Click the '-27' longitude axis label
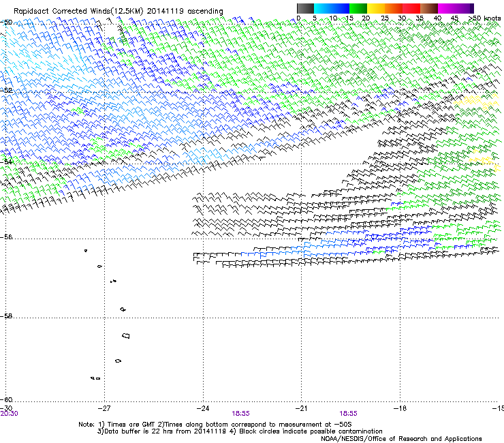Screen dimensions: 504x443 coord(104,408)
